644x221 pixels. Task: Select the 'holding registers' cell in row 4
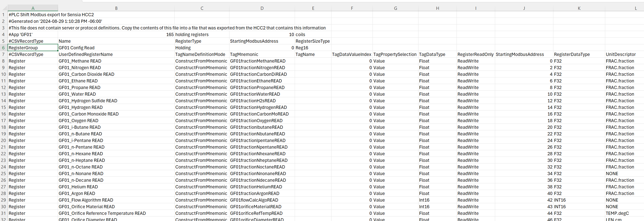click(x=192, y=34)
